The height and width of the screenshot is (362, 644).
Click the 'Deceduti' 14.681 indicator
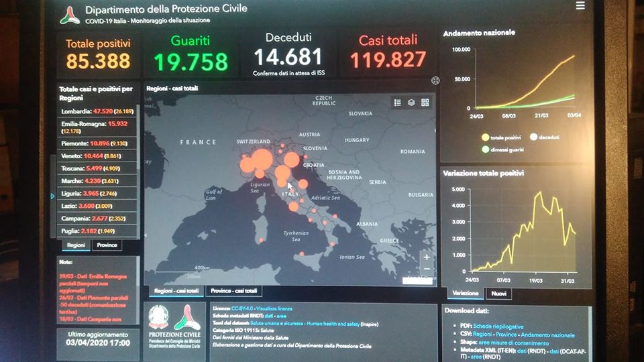point(288,54)
